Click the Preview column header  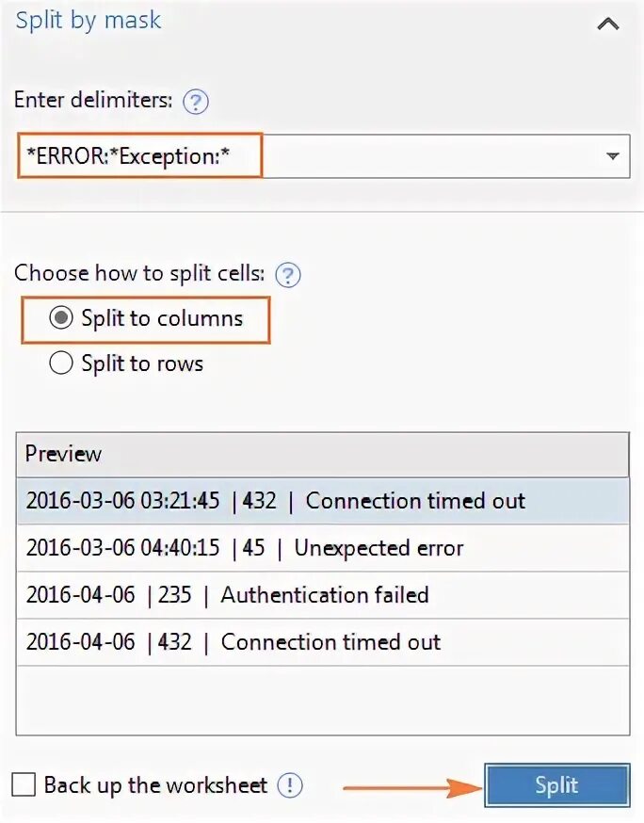tap(322, 455)
